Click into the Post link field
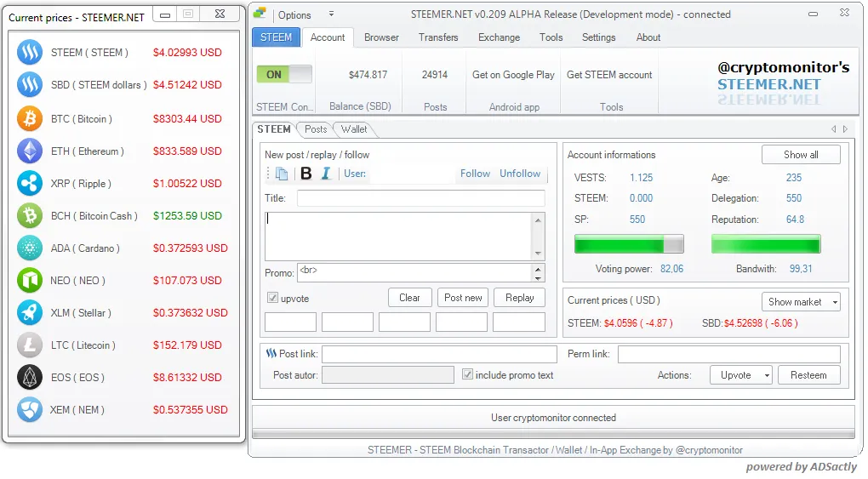868x479 pixels. point(440,354)
